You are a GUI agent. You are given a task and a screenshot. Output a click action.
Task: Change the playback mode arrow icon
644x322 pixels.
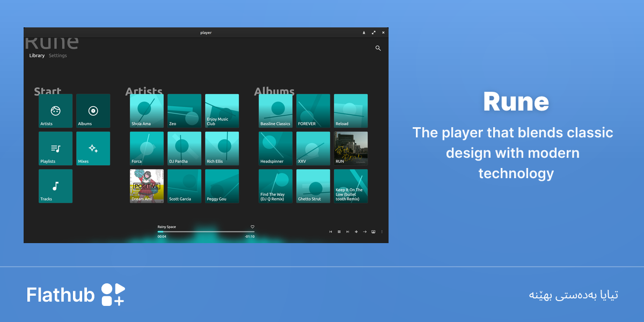pyautogui.click(x=365, y=232)
